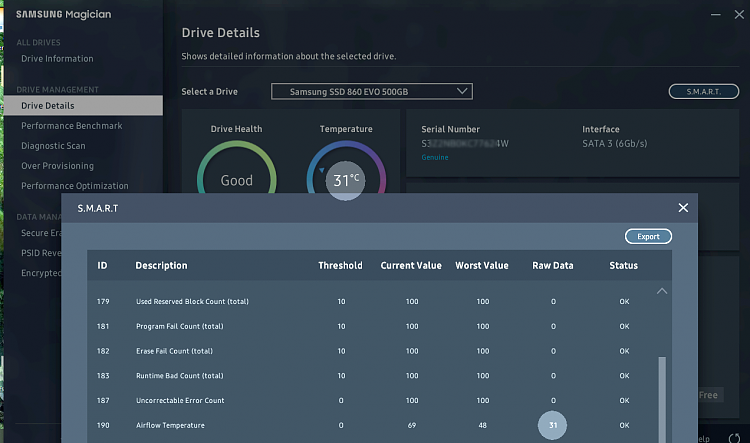The image size is (750, 443).
Task: Click the Genuine link under Serial Number
Action: pos(435,157)
